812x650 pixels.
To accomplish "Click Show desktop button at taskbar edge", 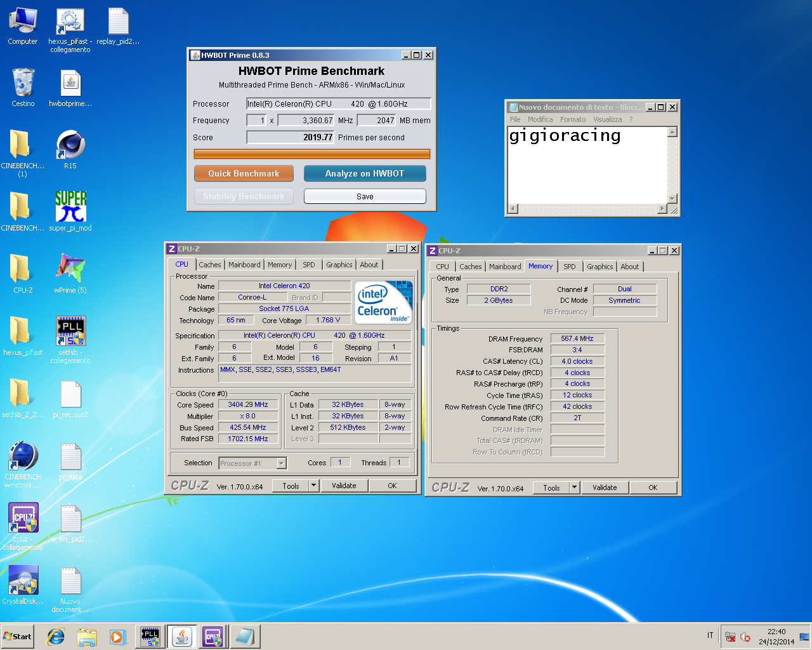I will (804, 637).
